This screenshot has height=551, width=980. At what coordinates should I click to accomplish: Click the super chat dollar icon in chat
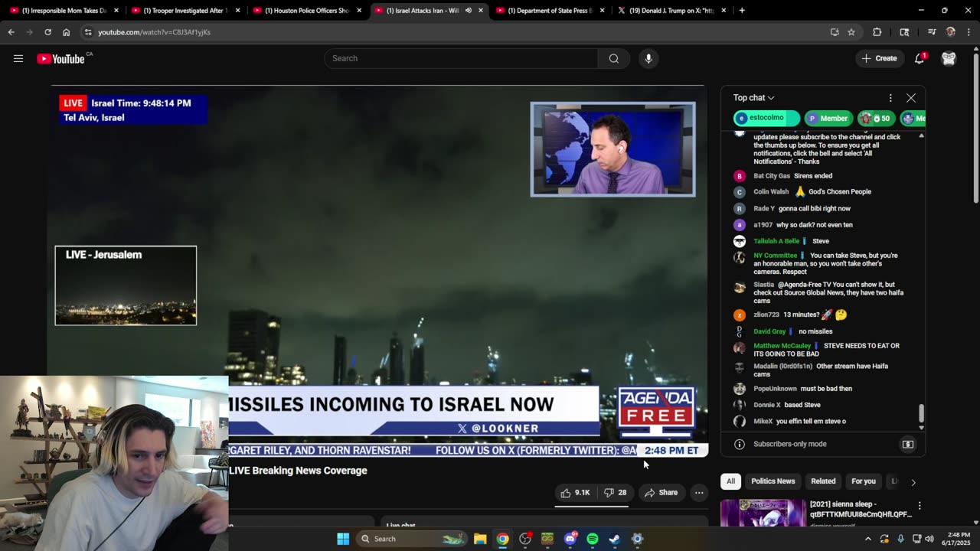coord(908,444)
